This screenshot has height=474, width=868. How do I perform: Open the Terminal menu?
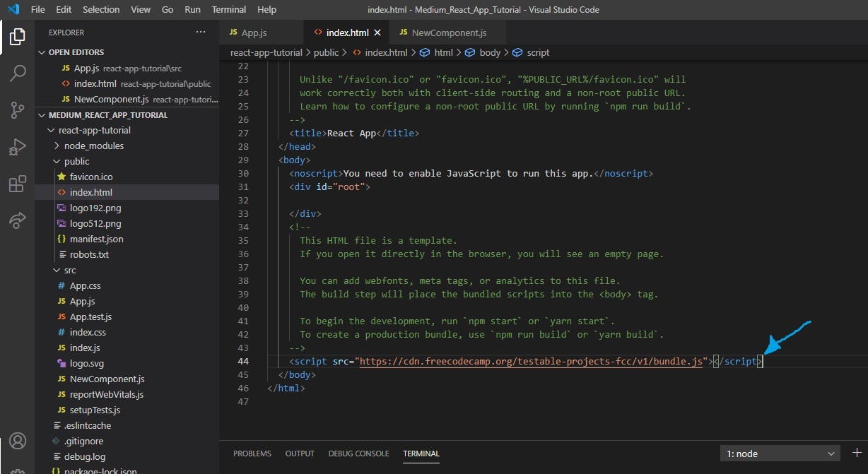click(x=229, y=10)
